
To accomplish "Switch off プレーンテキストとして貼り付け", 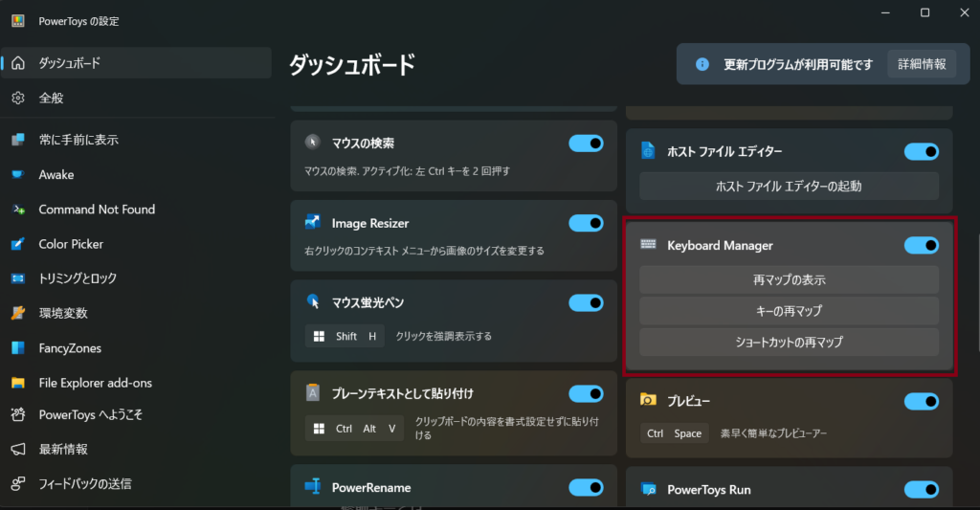I will click(x=586, y=394).
